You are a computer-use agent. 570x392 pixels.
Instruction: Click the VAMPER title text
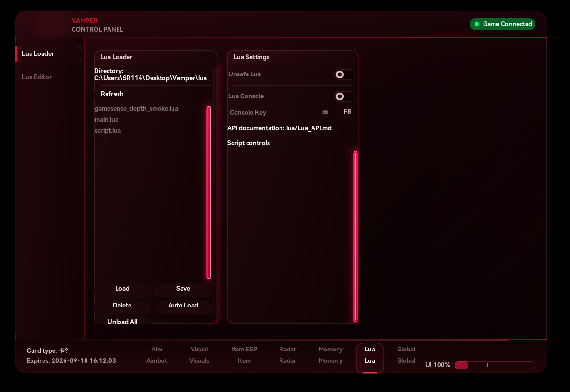pos(85,21)
